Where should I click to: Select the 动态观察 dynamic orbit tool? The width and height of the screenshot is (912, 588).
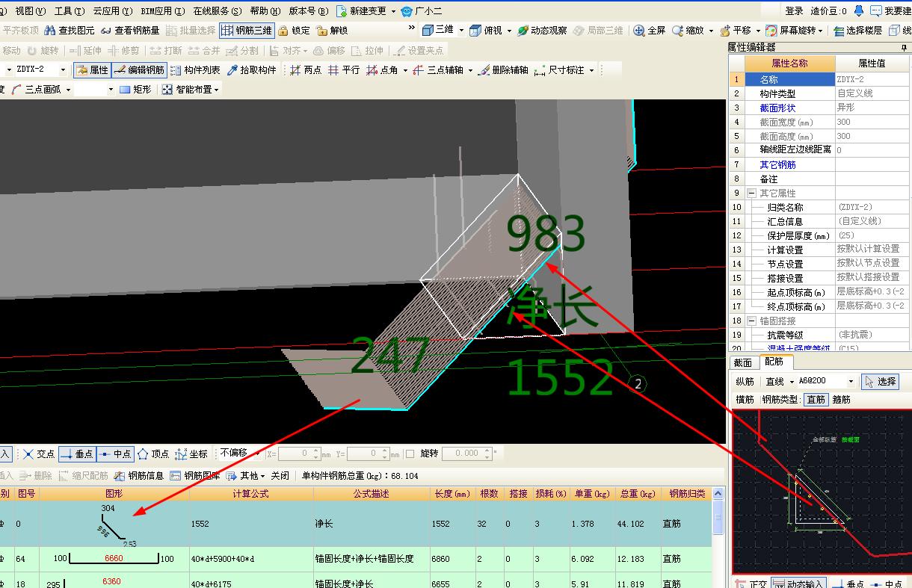523,31
